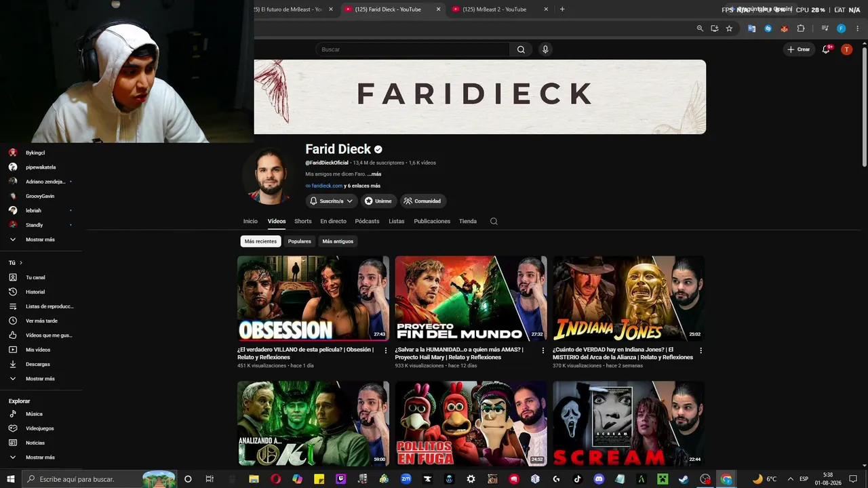Open the Listas channel tab

pos(397,222)
